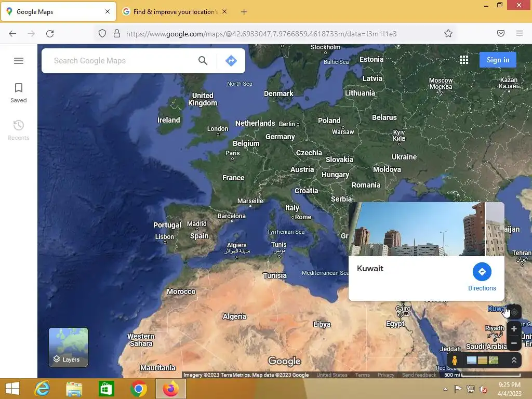
Task: Click the France label on the map
Action: click(233, 178)
